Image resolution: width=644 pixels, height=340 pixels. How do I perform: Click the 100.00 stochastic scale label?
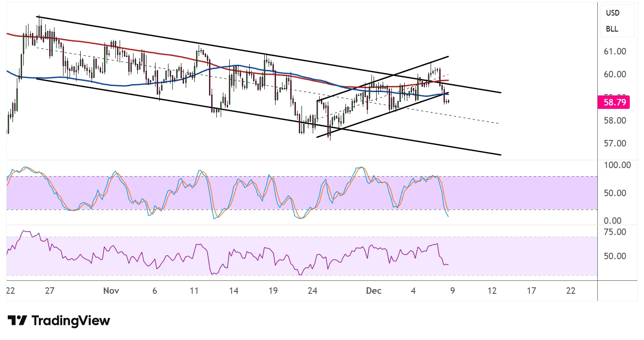coord(617,165)
